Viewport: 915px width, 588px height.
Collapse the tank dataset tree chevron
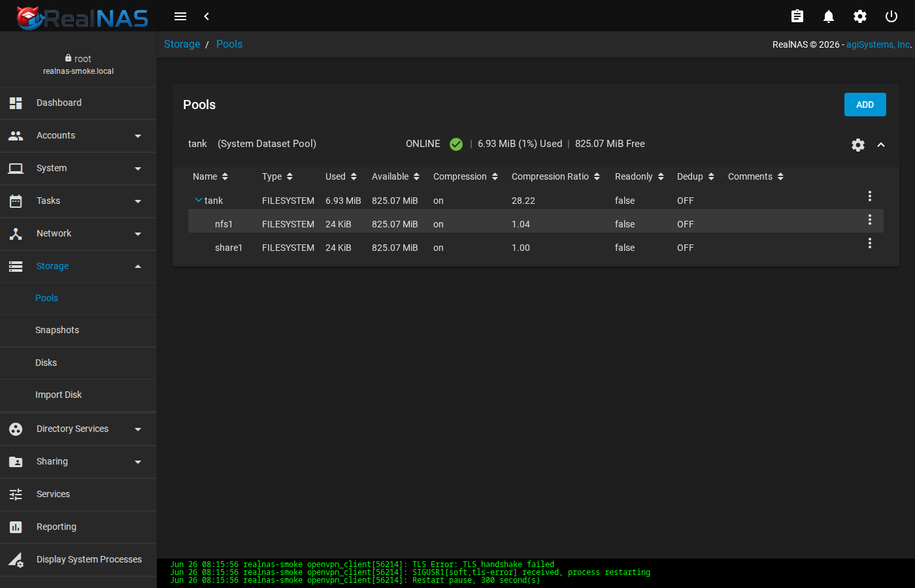pos(198,200)
